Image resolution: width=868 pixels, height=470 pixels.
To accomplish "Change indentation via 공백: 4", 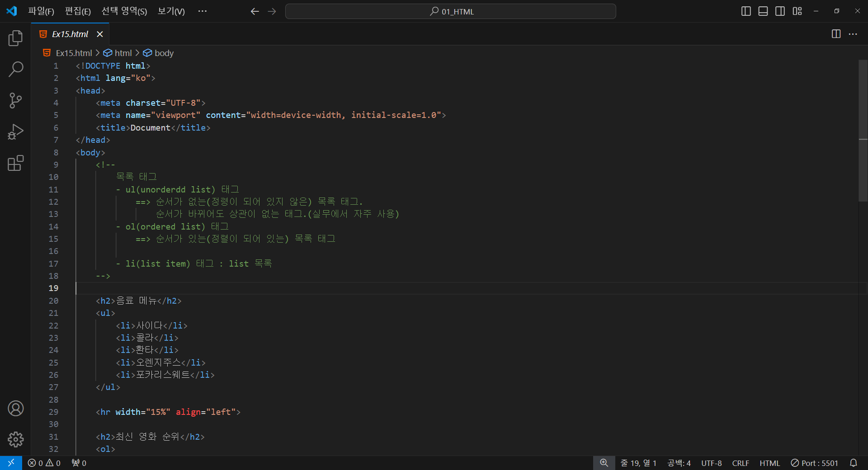I will [x=679, y=463].
